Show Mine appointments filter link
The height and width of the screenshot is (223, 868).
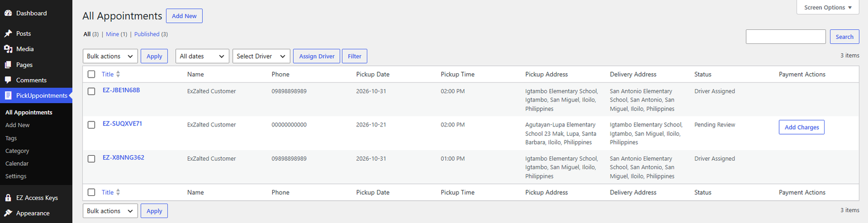(112, 34)
